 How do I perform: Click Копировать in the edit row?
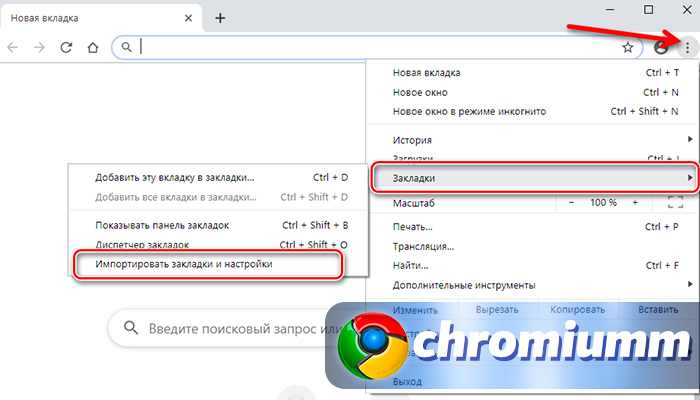point(577,309)
